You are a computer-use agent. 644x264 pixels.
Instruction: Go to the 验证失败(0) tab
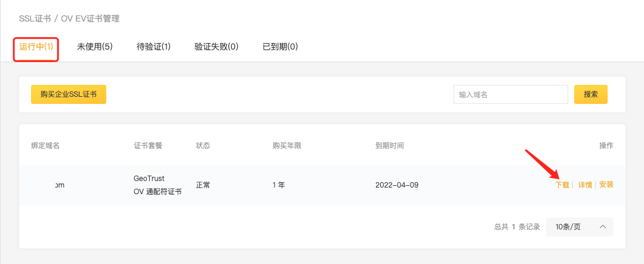pyautogui.click(x=216, y=47)
